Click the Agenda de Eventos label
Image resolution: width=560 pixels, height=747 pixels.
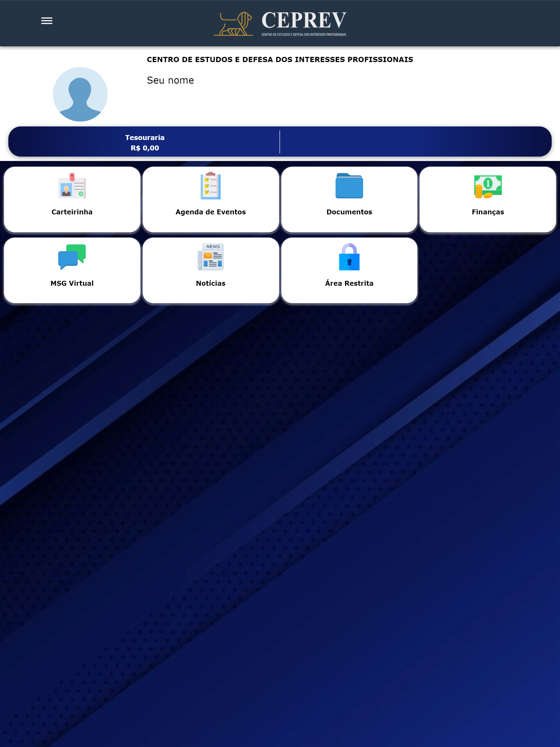click(211, 212)
